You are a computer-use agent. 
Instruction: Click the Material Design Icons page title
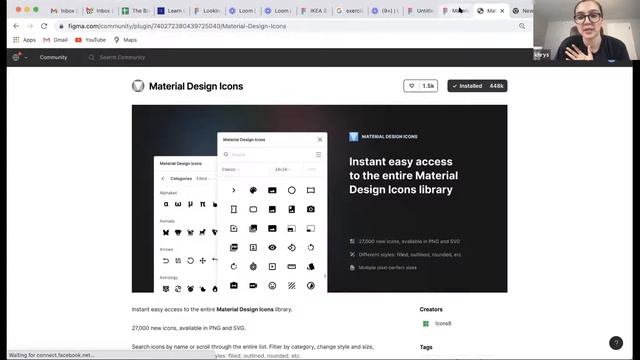click(196, 86)
